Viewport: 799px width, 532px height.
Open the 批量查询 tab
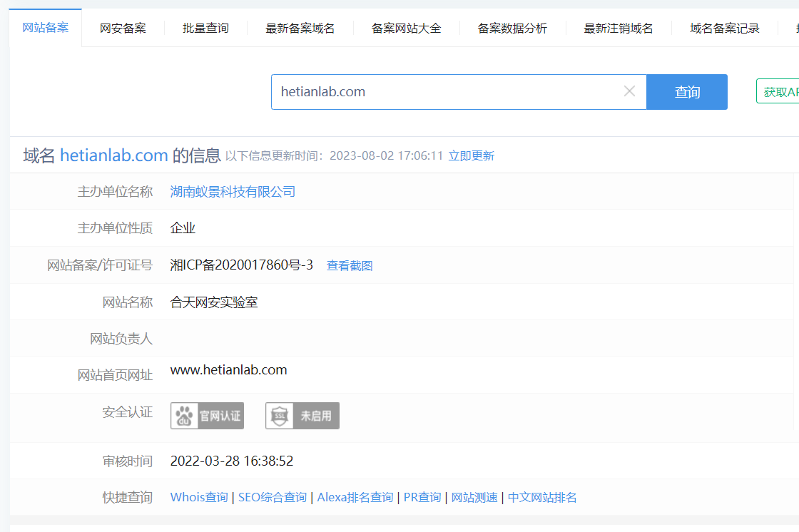pos(206,28)
